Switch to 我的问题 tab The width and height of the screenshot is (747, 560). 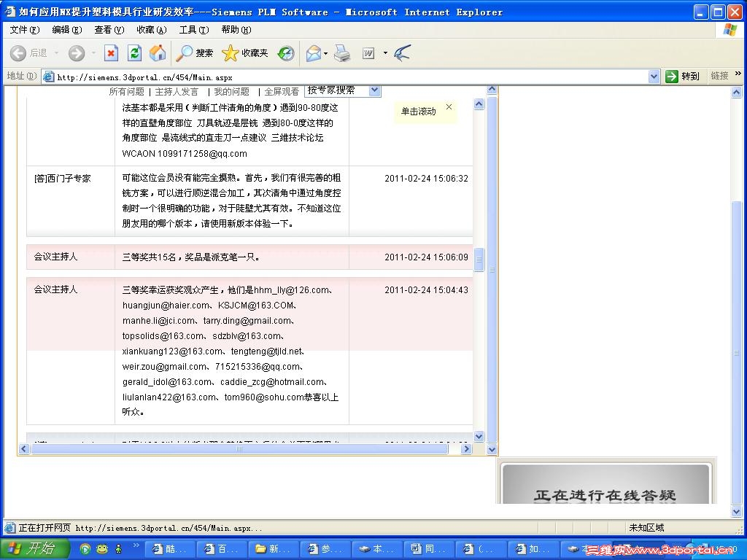point(231,91)
